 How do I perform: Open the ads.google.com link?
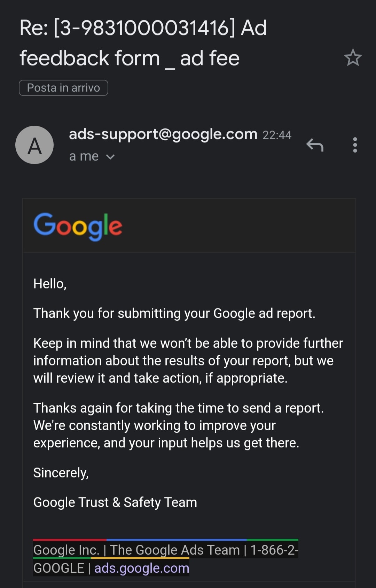(142, 568)
